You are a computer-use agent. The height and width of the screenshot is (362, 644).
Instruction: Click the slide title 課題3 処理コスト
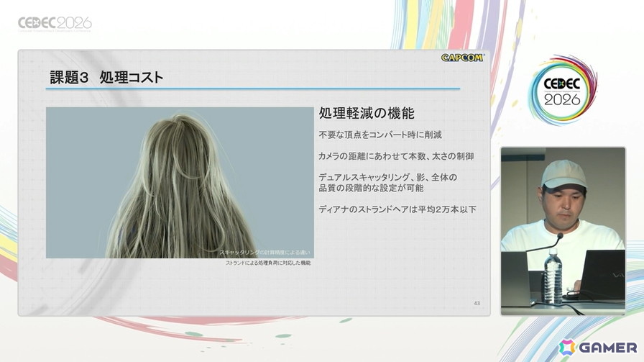pos(107,77)
